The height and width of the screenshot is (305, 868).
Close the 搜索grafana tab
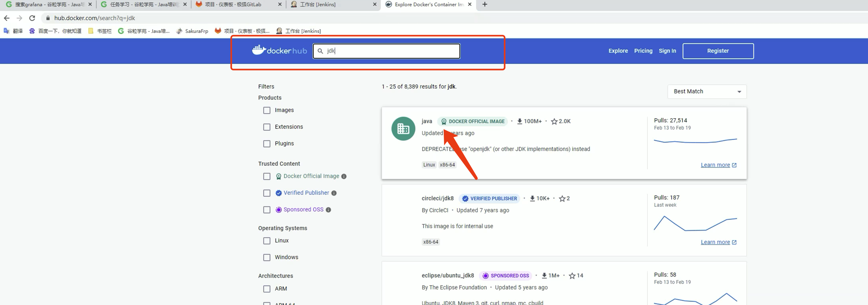pyautogui.click(x=90, y=5)
